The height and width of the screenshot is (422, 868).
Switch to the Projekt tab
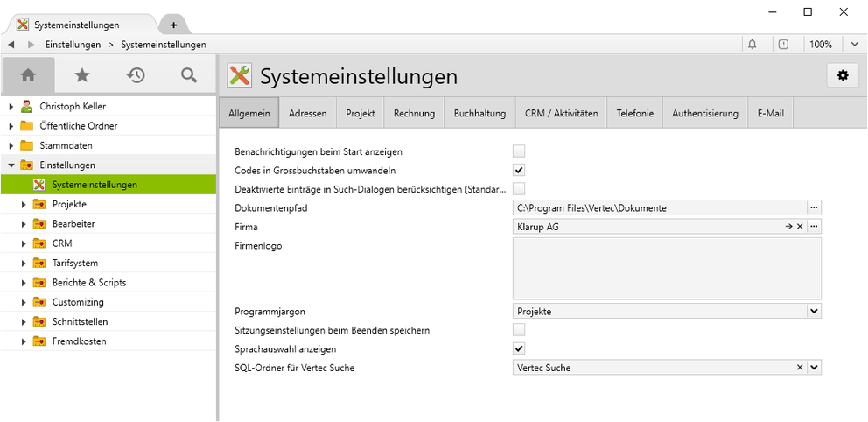[360, 113]
